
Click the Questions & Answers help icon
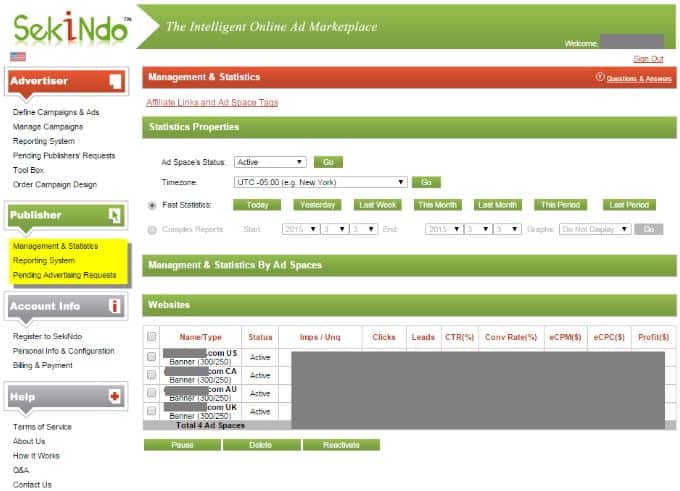click(x=600, y=77)
